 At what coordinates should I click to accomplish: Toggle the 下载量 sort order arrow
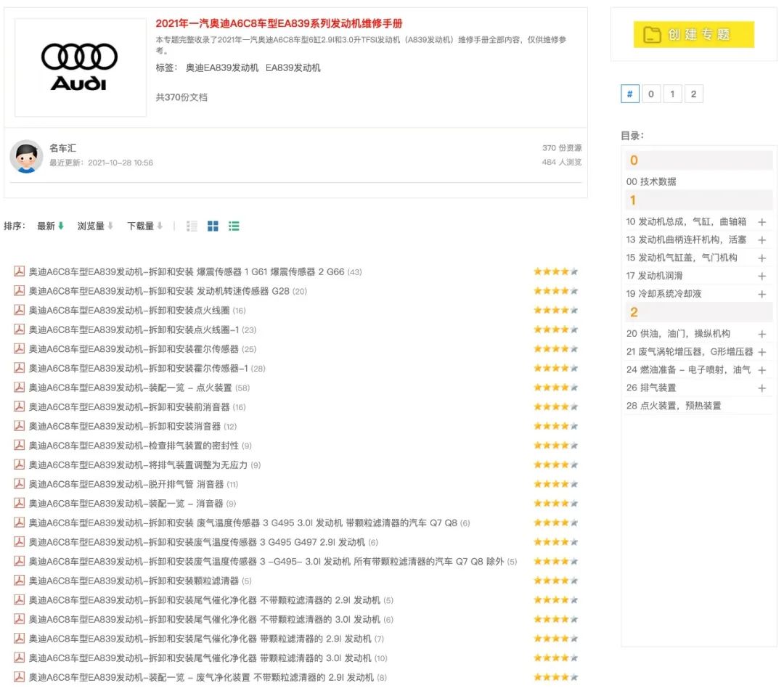158,226
